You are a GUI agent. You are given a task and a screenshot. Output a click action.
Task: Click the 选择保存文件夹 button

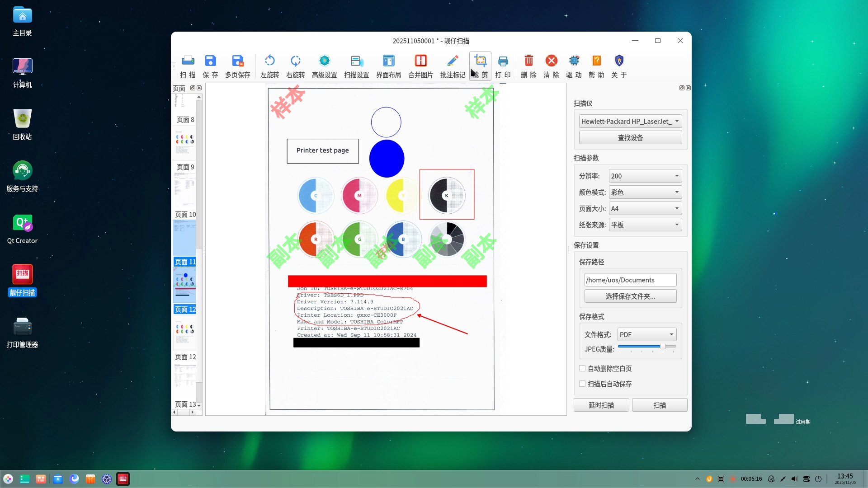click(x=630, y=296)
